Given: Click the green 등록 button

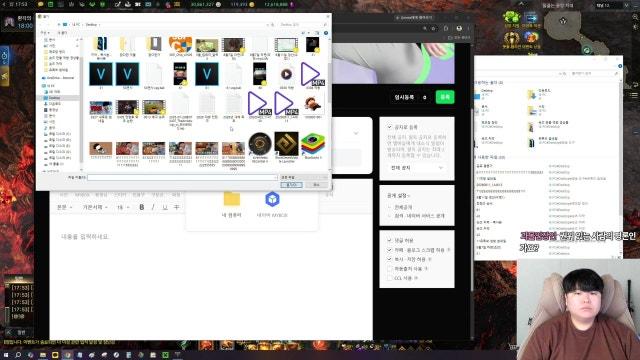Looking at the screenshot, I should point(445,97).
